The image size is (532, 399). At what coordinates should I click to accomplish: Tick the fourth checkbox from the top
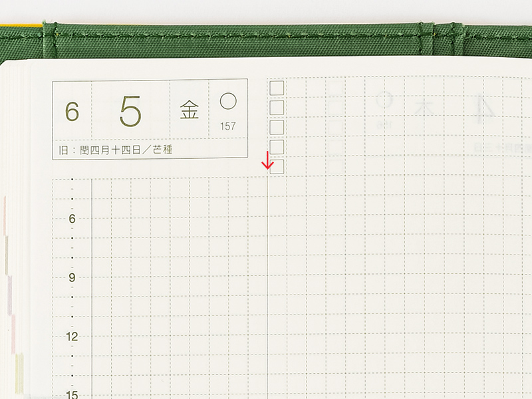[277, 146]
